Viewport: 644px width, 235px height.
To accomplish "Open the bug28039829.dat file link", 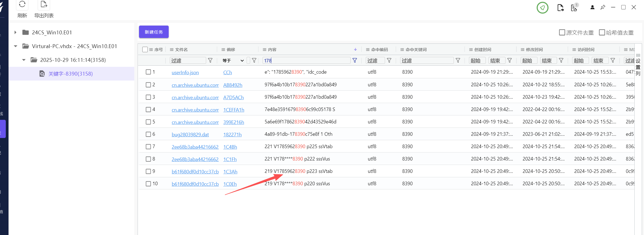I will tap(190, 134).
